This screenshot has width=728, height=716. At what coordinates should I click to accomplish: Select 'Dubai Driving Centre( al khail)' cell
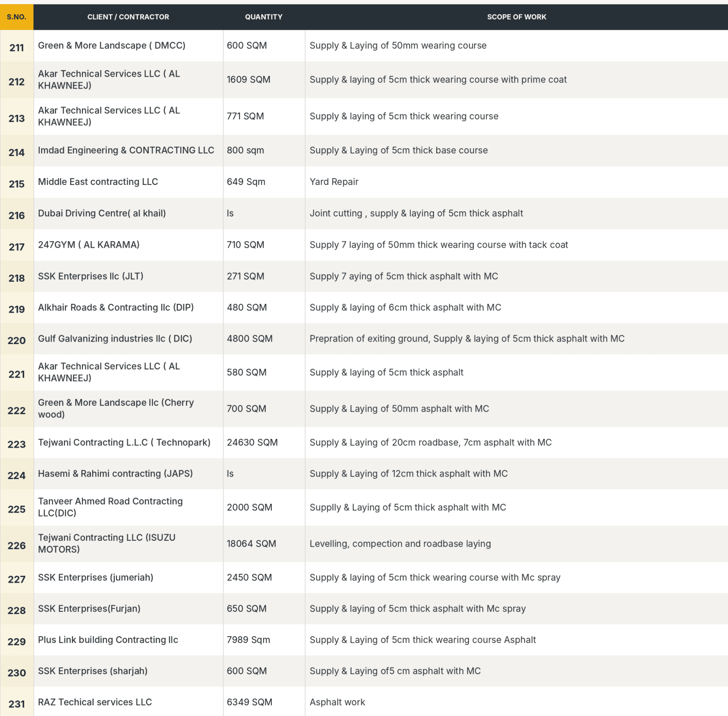128,213
